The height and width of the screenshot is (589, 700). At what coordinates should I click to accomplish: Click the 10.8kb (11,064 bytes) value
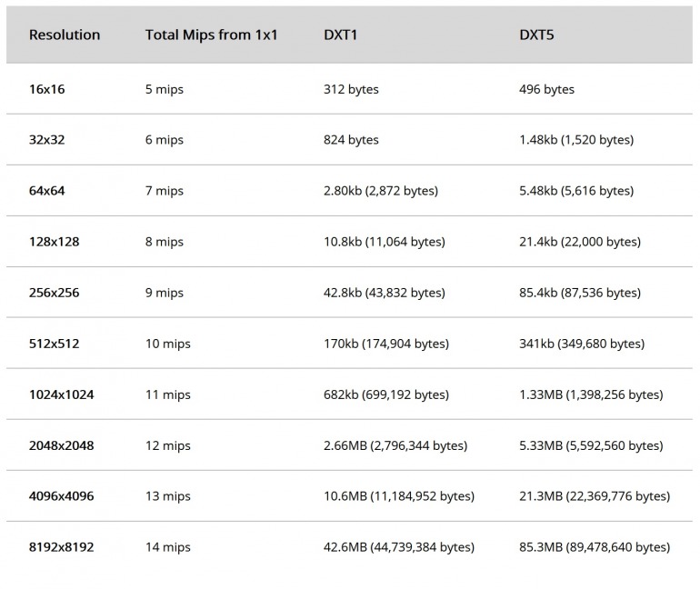pos(385,242)
